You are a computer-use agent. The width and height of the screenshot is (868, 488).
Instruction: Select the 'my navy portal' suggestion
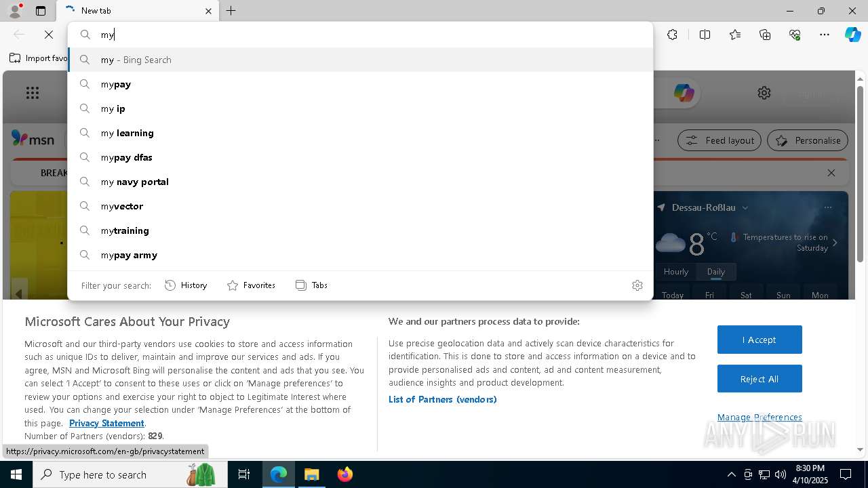click(x=360, y=182)
